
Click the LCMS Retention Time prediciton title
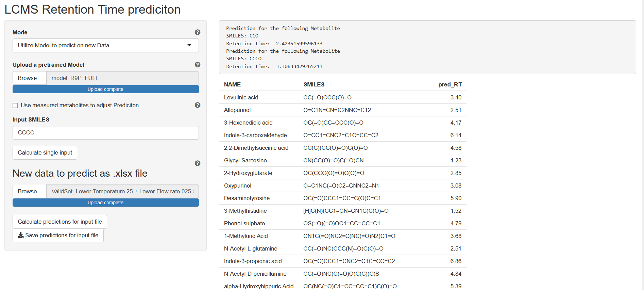point(92,10)
